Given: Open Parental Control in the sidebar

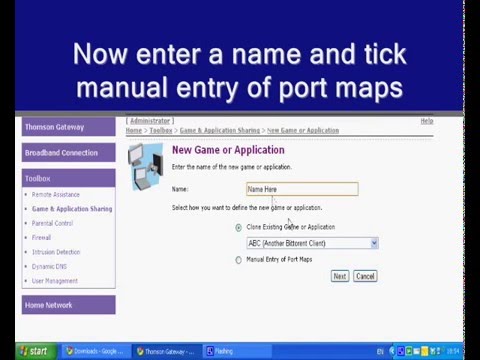Looking at the screenshot, I should [x=52, y=223].
